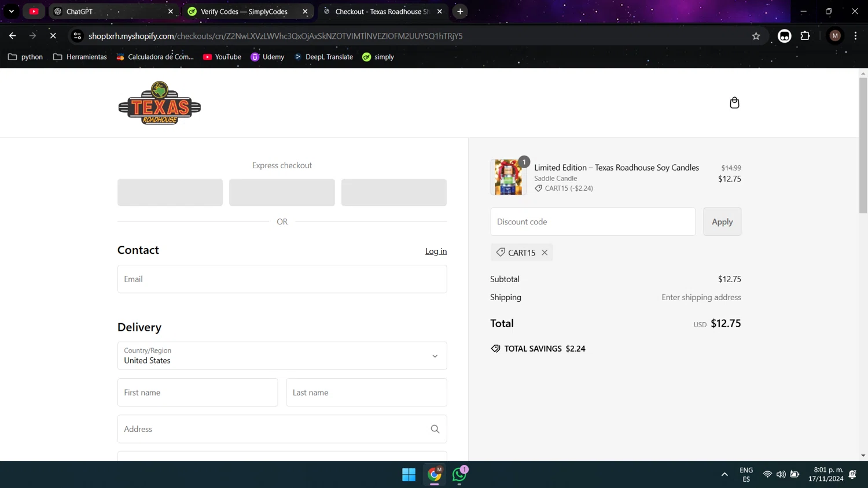Open the DeepL Translate bookmark
Image resolution: width=868 pixels, height=488 pixels.
(323, 57)
